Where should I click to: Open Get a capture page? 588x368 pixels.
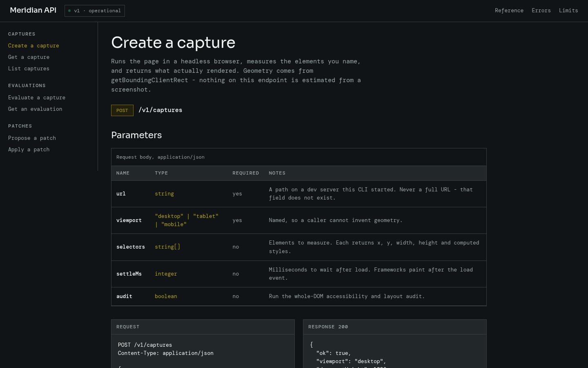(x=29, y=57)
